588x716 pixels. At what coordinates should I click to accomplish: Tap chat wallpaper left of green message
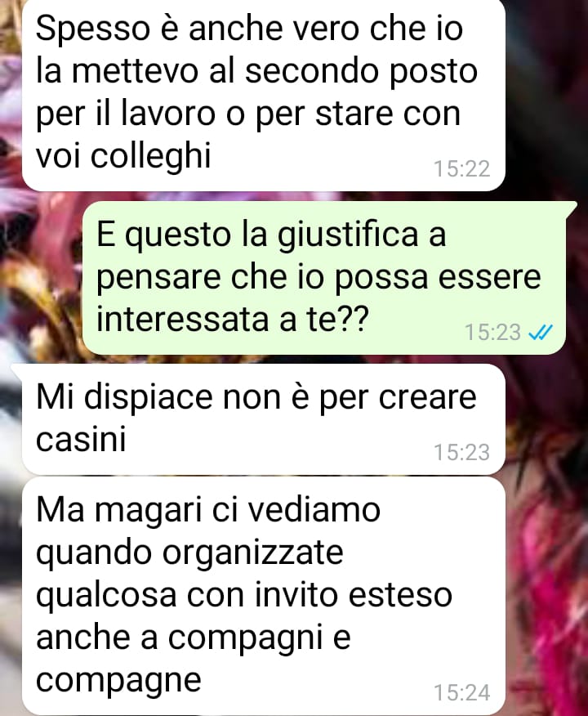tap(41, 278)
